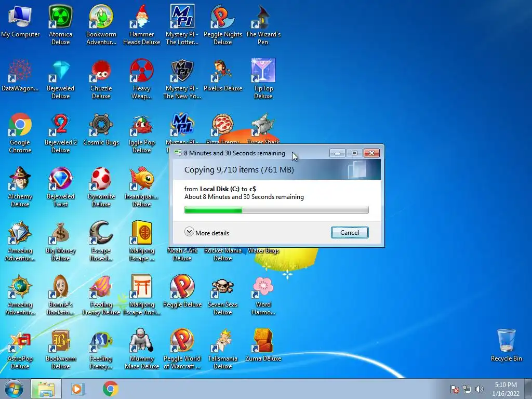Click the copy progress bar

pyautogui.click(x=276, y=210)
